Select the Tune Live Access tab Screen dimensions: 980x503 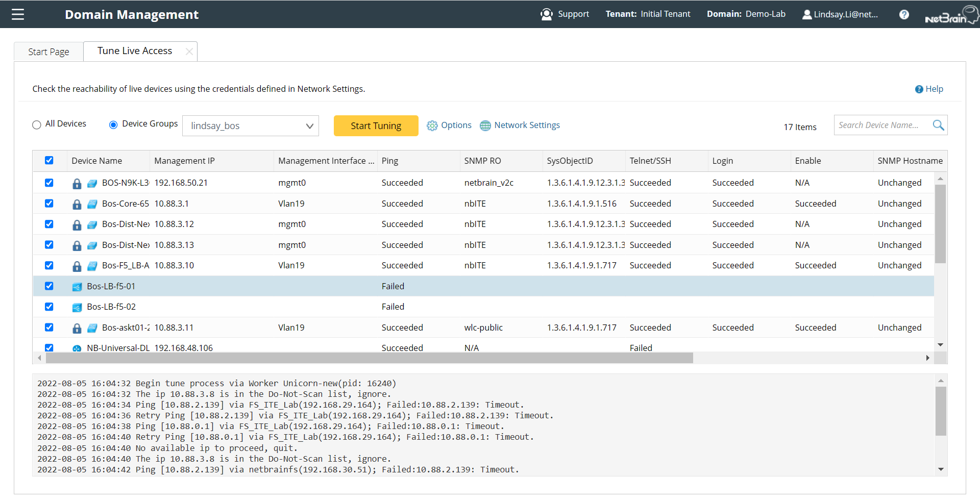tap(134, 51)
